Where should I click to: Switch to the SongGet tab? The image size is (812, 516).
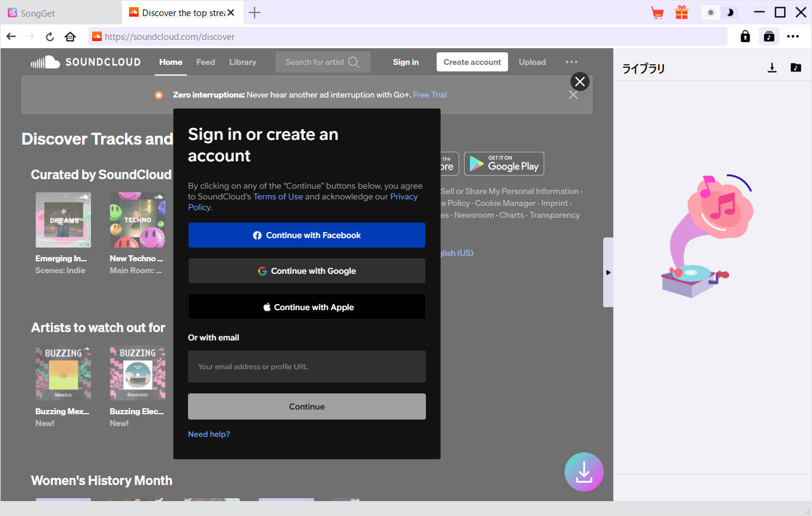pyautogui.click(x=59, y=12)
